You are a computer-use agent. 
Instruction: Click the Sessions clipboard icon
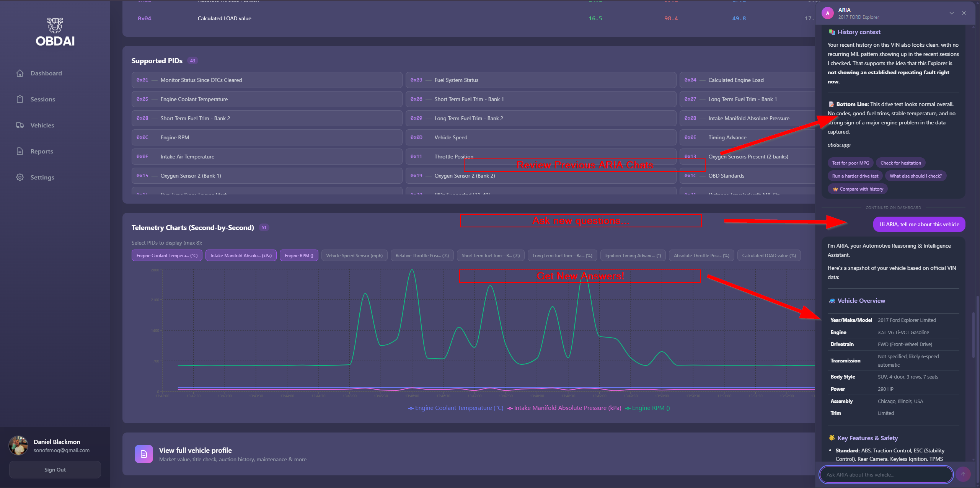(20, 99)
